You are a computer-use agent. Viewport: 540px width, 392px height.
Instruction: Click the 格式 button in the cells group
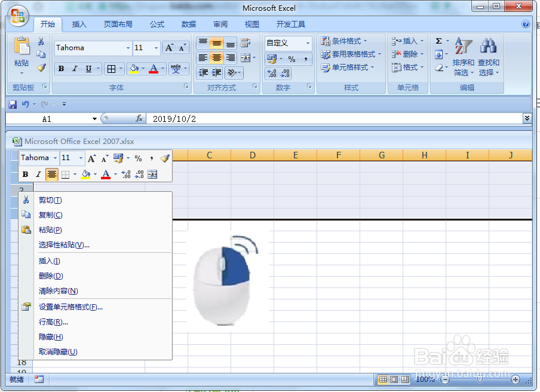pos(407,67)
